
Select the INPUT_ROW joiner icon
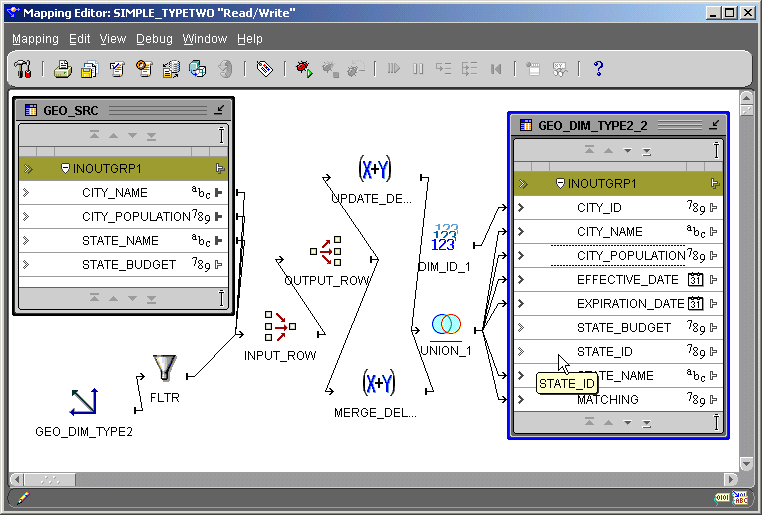[280, 326]
